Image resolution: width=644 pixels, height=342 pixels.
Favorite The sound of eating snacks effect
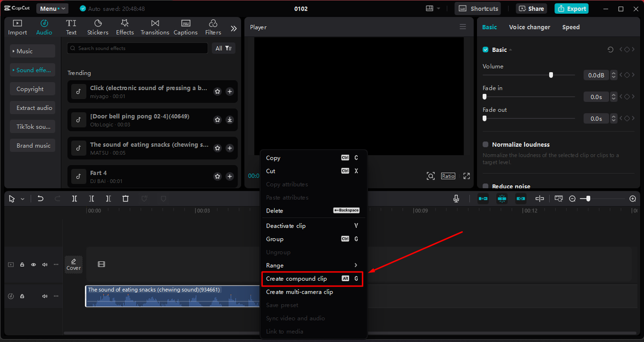tap(217, 148)
